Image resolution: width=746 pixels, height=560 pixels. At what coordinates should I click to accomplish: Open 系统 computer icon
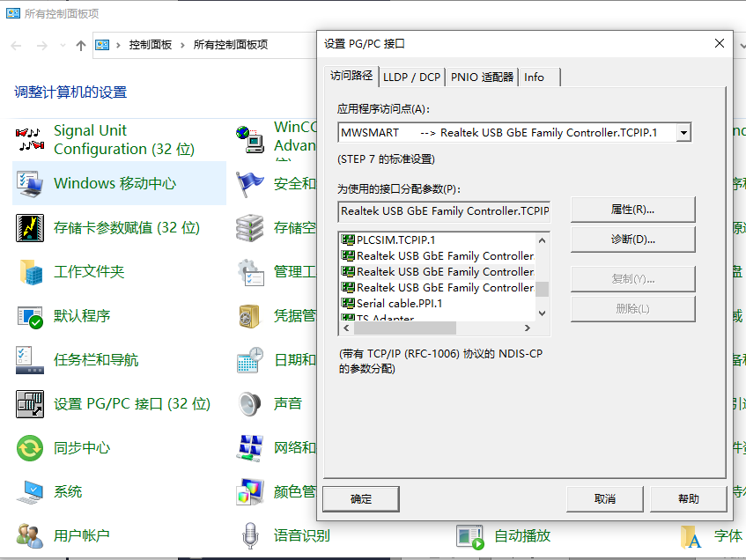point(29,492)
